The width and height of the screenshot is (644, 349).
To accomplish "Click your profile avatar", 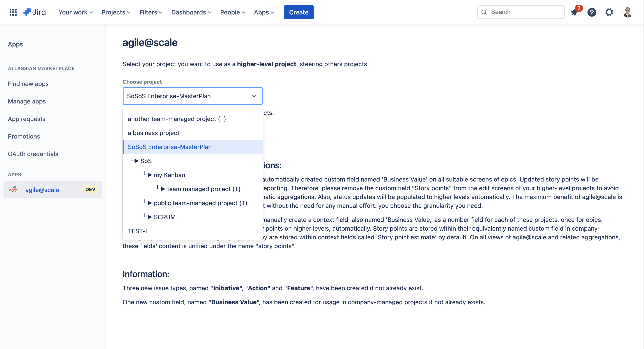I will (x=628, y=12).
